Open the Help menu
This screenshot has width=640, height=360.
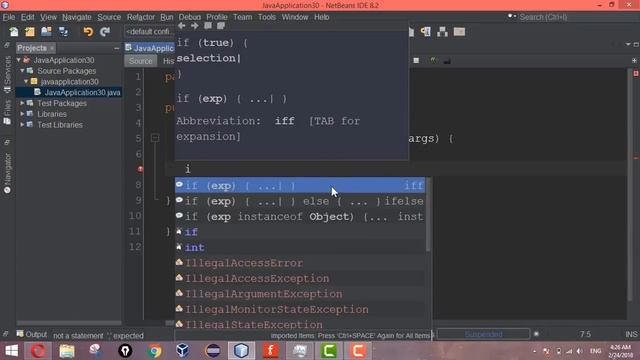click(322, 17)
